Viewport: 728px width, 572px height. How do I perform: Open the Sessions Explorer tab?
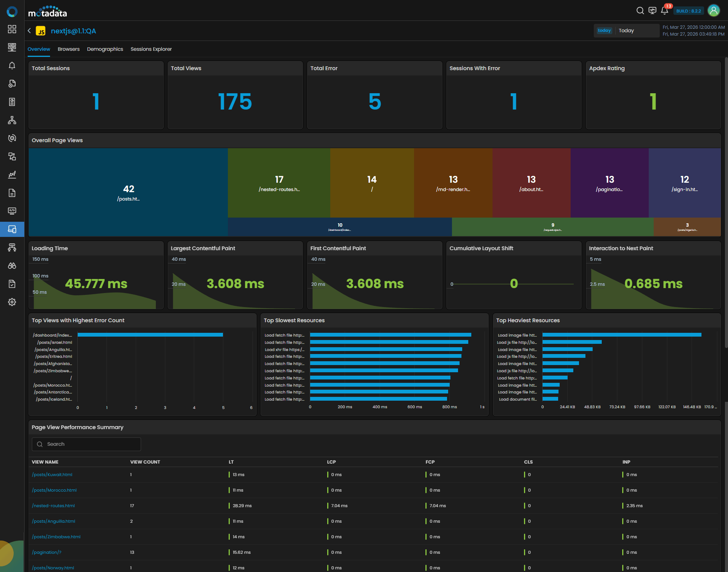(151, 49)
